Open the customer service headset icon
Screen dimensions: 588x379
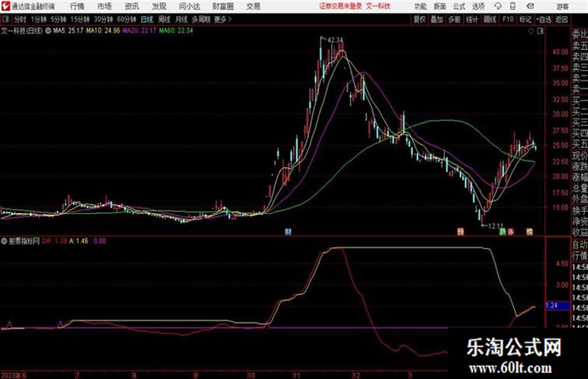pos(498,6)
